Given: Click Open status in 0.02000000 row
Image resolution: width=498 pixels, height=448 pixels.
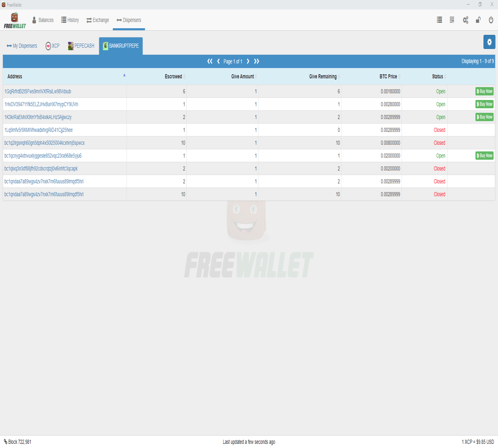Looking at the screenshot, I should (441, 156).
